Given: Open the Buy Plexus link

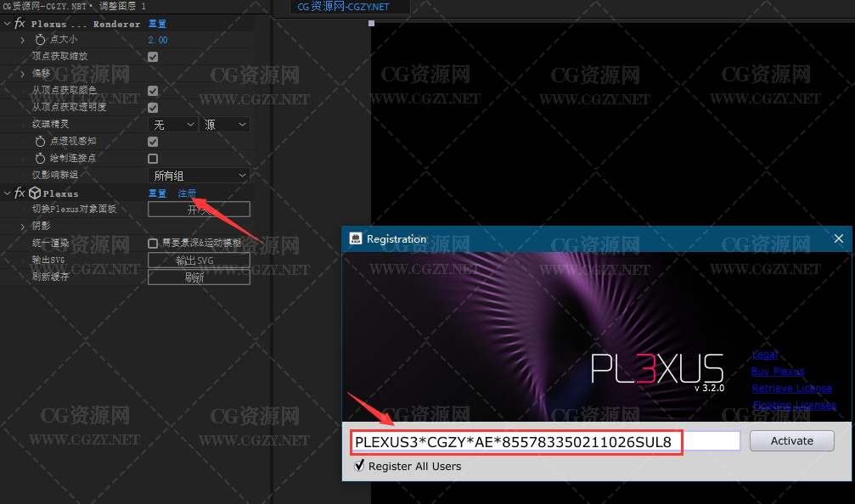Looking at the screenshot, I should point(778,372).
